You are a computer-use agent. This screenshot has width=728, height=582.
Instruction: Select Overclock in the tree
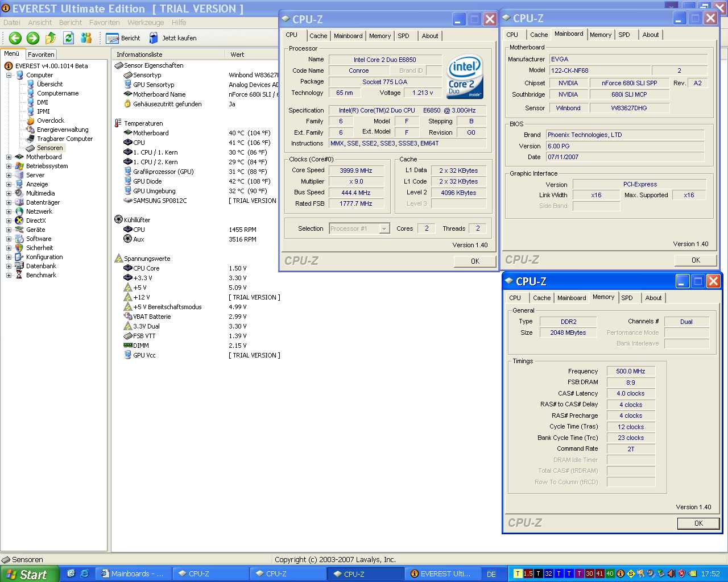(51, 120)
